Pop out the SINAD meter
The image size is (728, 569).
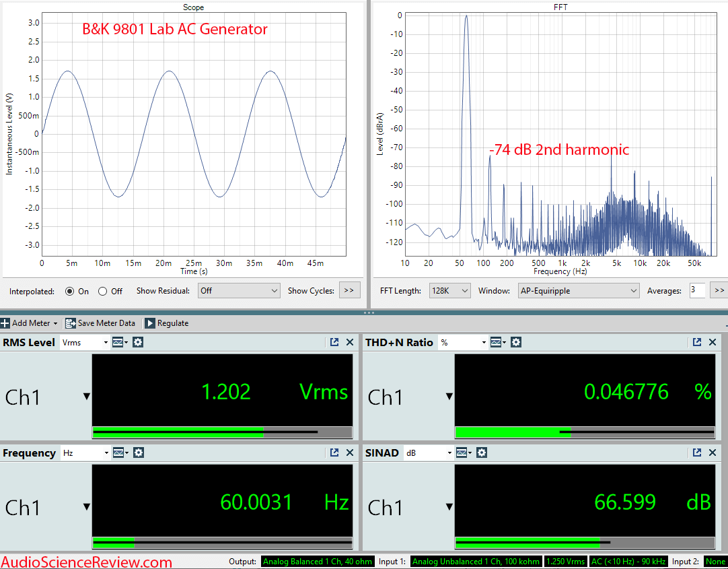697,453
